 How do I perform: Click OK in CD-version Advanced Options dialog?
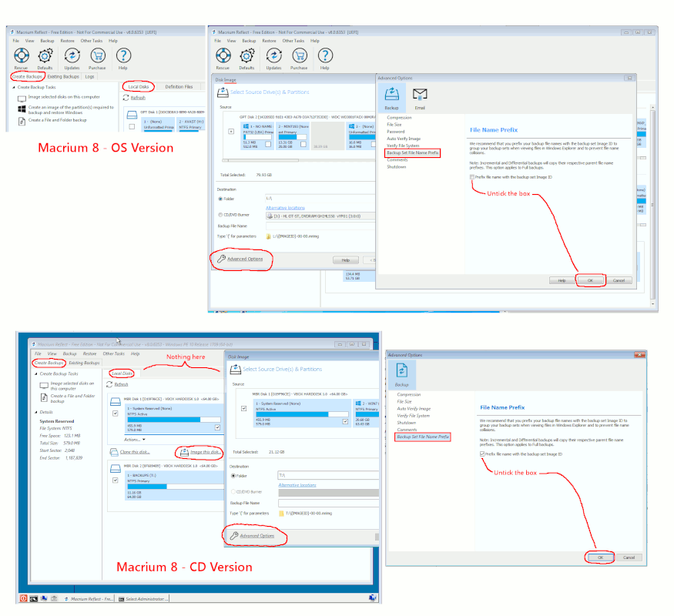[600, 557]
